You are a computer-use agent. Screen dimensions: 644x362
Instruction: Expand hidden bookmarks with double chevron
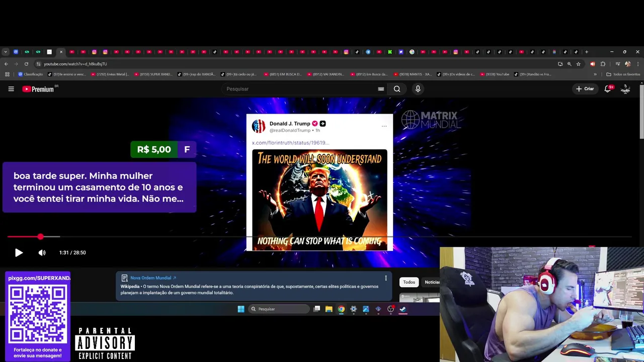pyautogui.click(x=595, y=74)
